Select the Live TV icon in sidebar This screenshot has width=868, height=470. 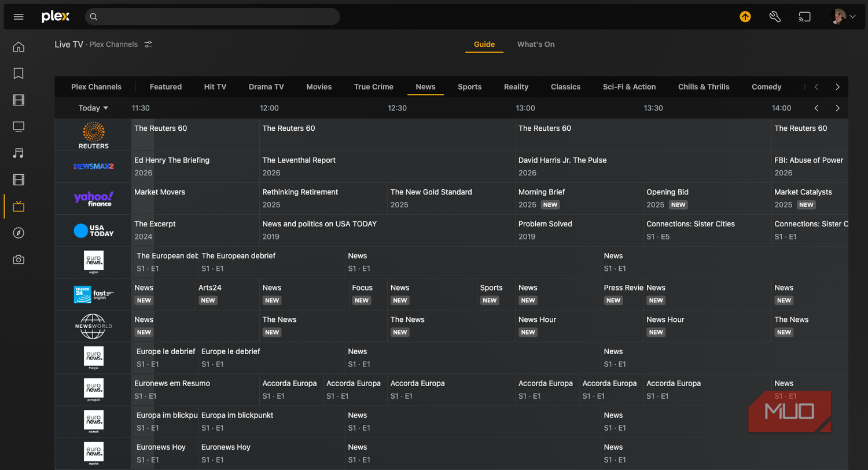click(19, 206)
